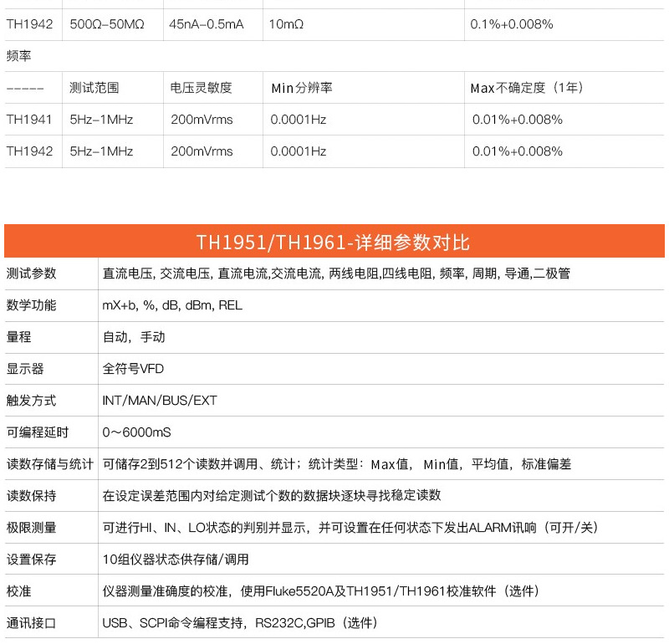
Task: Click the '频率' section label
Action: pos(18,56)
